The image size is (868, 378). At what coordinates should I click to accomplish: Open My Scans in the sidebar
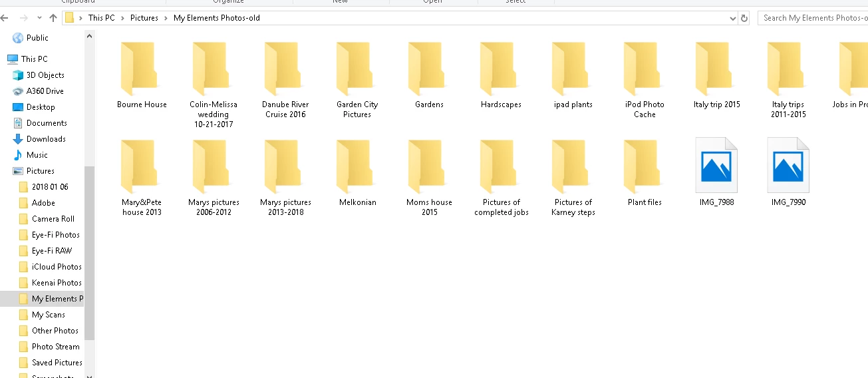tap(49, 315)
